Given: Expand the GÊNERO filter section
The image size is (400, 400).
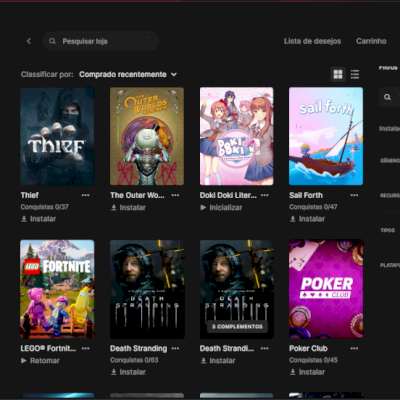Looking at the screenshot, I should (390, 161).
